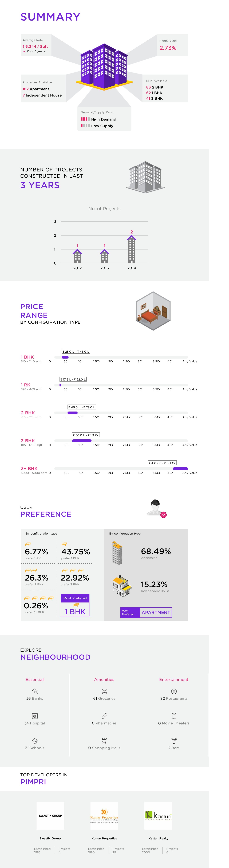
Task: Click the Schools graduation cap icon
Action: pyautogui.click(x=34, y=741)
